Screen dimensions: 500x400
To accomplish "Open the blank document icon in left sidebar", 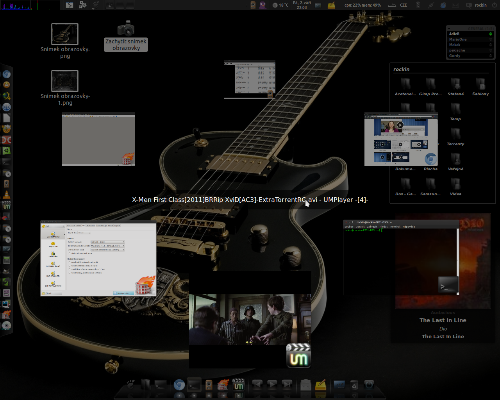I will 6,118.
